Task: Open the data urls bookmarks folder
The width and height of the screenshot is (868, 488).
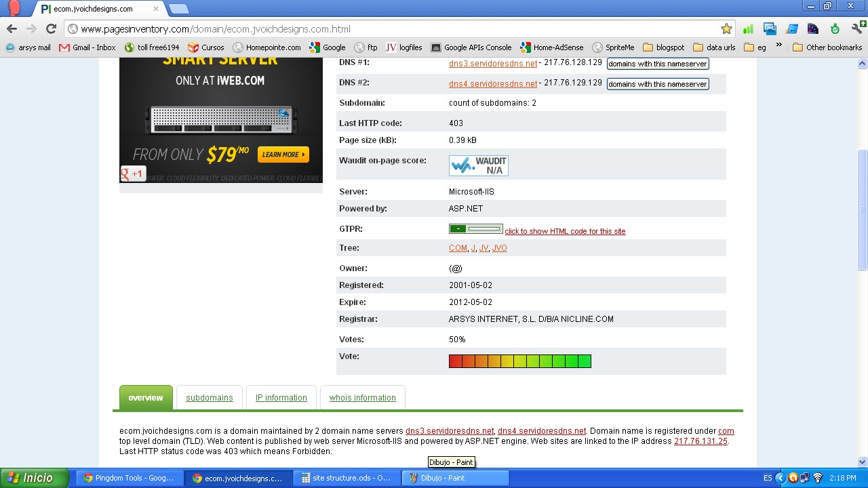Action: click(714, 47)
